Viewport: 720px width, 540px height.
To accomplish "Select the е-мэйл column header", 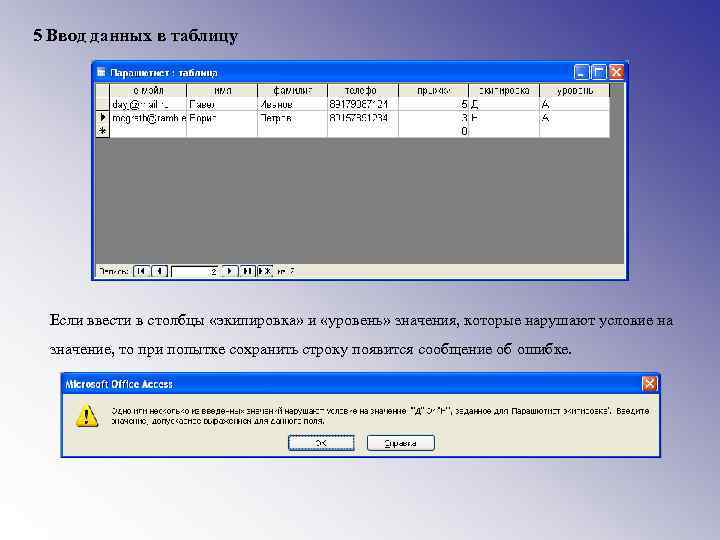I will [148, 90].
